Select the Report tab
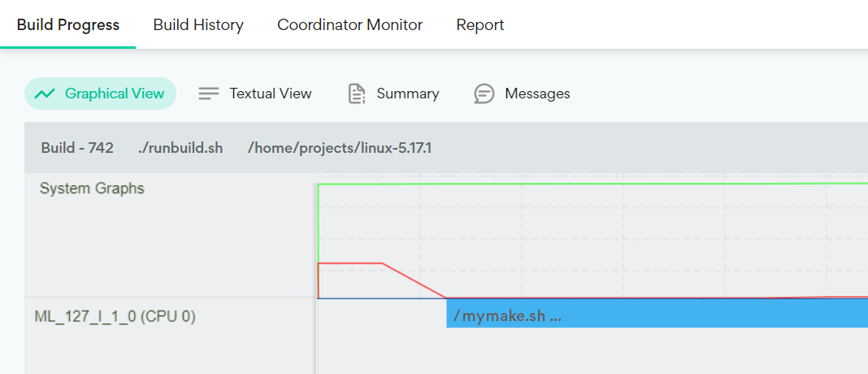This screenshot has height=374, width=868. coord(480,25)
